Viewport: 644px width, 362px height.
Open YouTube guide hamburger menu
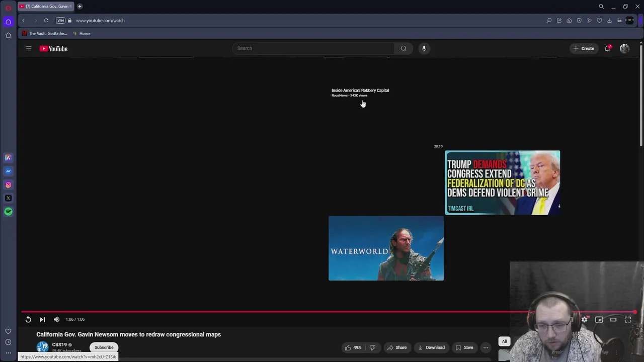[29, 48]
